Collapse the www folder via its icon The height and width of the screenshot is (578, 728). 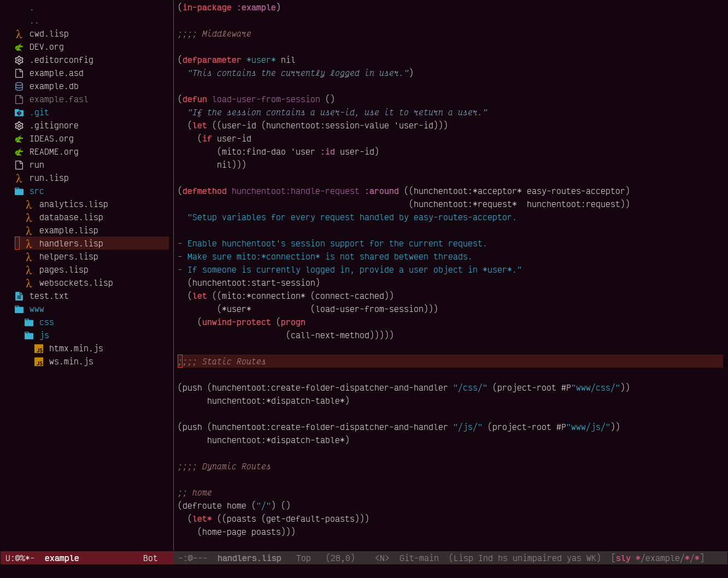coord(19,309)
